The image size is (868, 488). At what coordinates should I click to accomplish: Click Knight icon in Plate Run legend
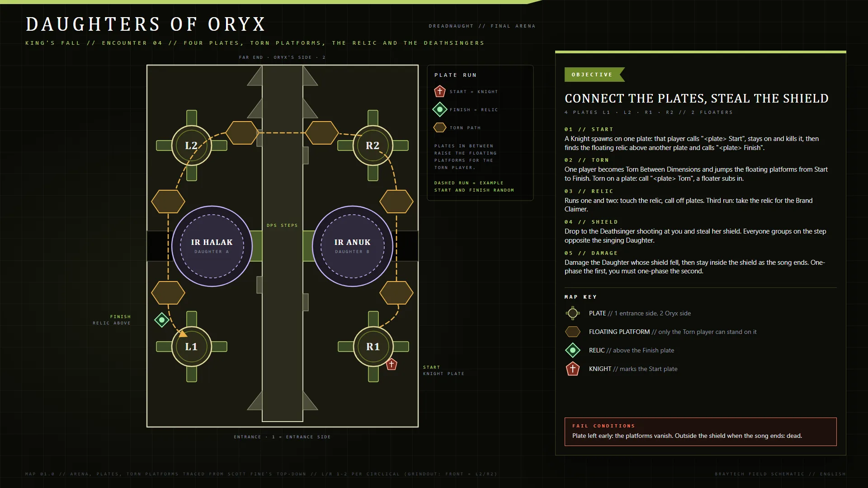pos(440,91)
